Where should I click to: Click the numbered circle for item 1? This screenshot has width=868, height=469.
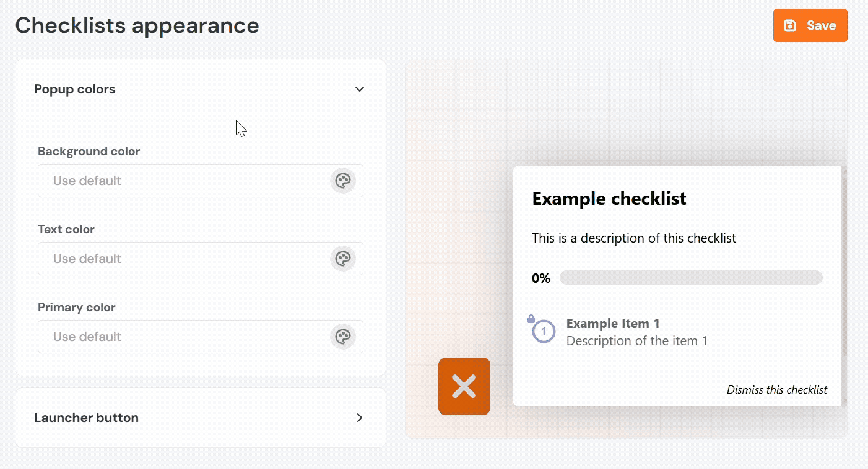544,332
